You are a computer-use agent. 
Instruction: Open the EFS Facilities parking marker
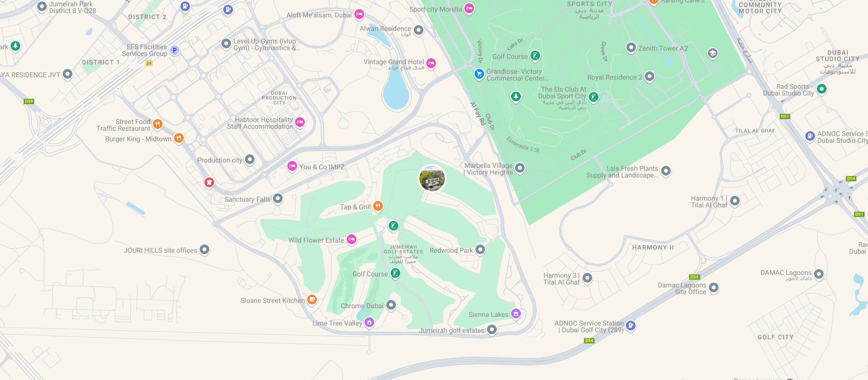pos(175,50)
